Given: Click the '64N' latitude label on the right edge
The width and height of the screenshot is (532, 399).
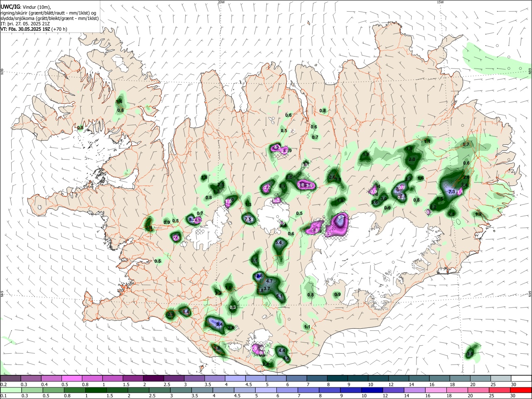Looking at the screenshot, I should click(530, 293).
